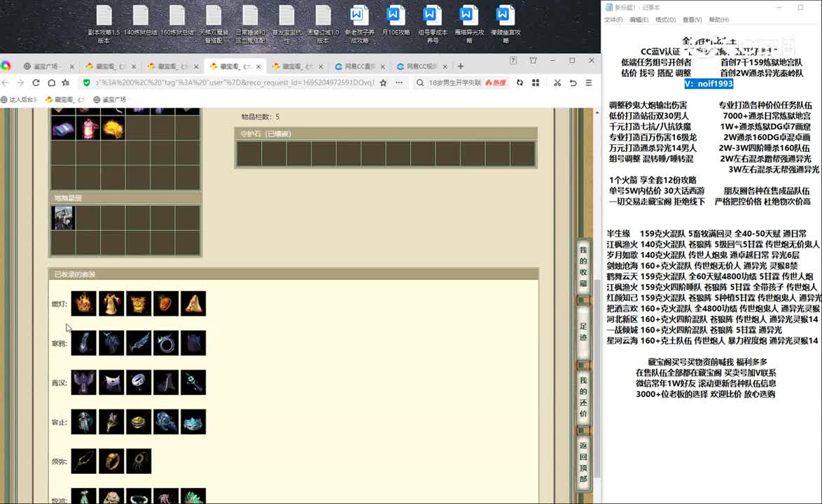Click the search box with 18岁男生开学失联
Image resolution: width=822 pixels, height=504 pixels.
(454, 83)
